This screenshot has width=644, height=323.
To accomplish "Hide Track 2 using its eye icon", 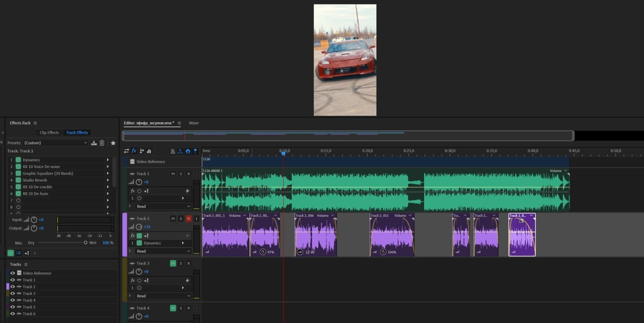I will (x=13, y=287).
